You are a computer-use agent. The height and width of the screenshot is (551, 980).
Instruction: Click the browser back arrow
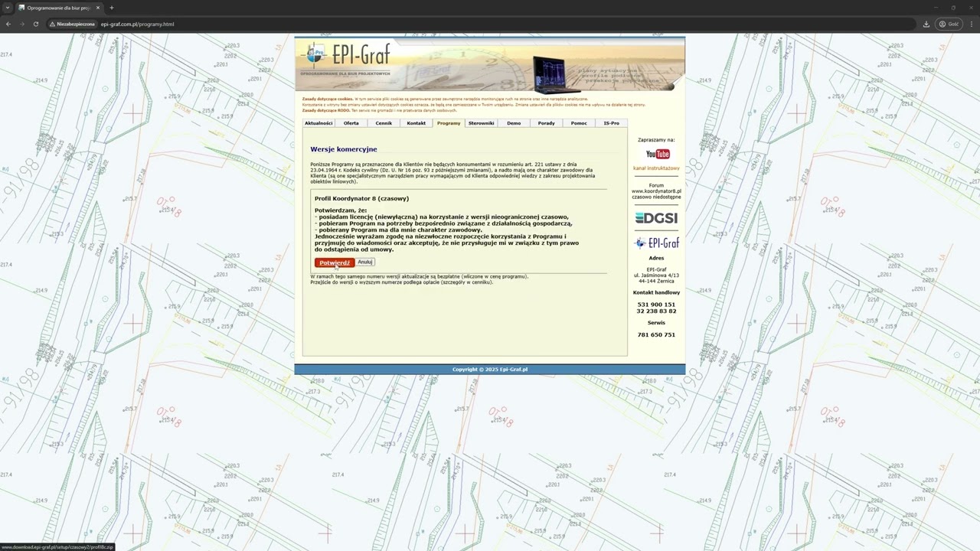click(x=8, y=24)
